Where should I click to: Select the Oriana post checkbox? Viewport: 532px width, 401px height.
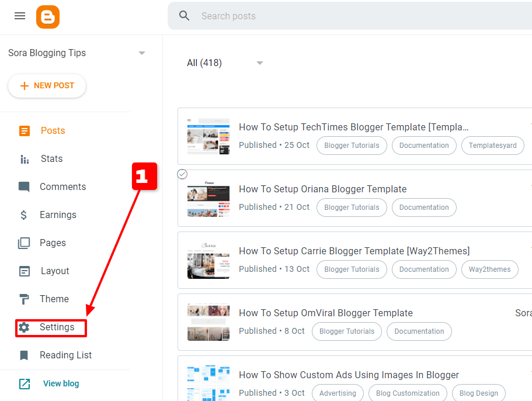click(x=182, y=174)
